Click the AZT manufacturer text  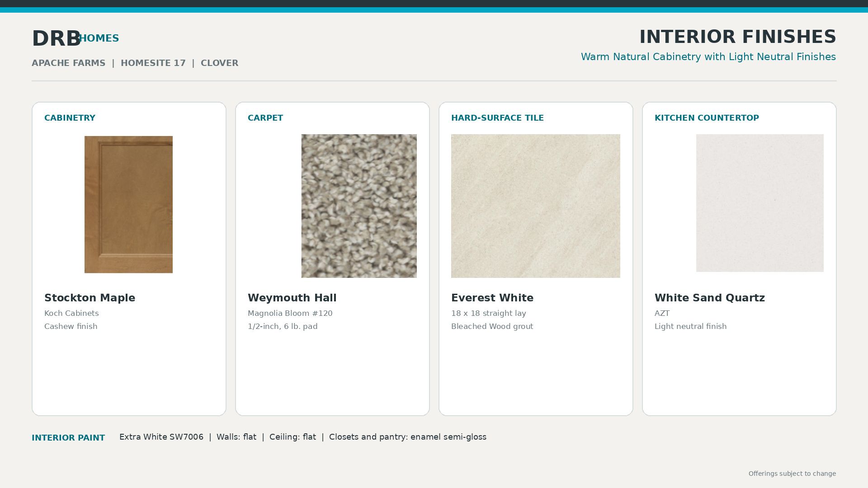tap(662, 313)
